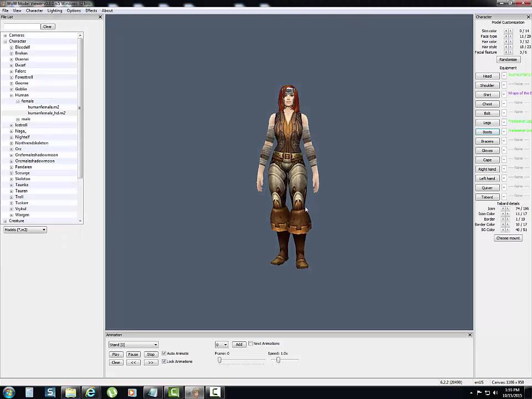Click the Randomise button
Screen dimensions: 532x399
pyautogui.click(x=508, y=59)
